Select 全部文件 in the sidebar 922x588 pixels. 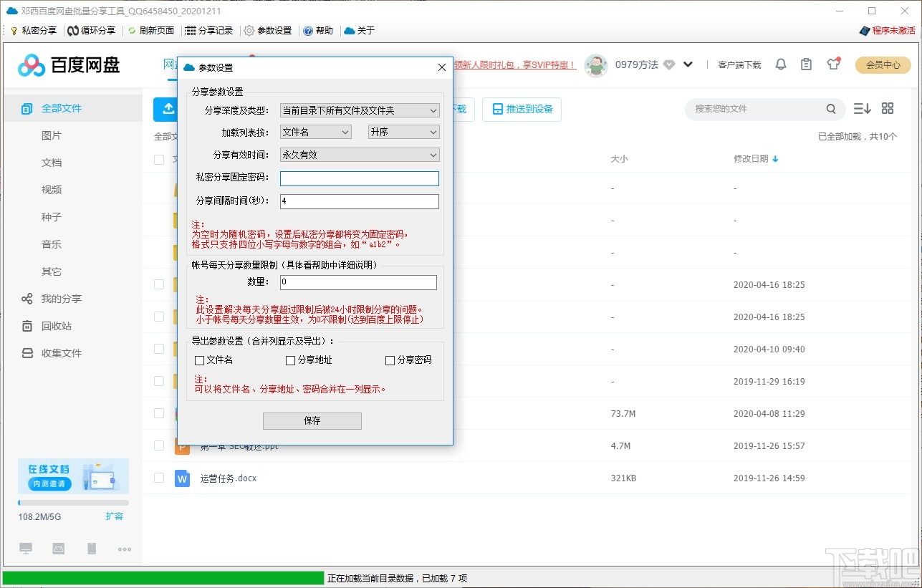coord(73,108)
